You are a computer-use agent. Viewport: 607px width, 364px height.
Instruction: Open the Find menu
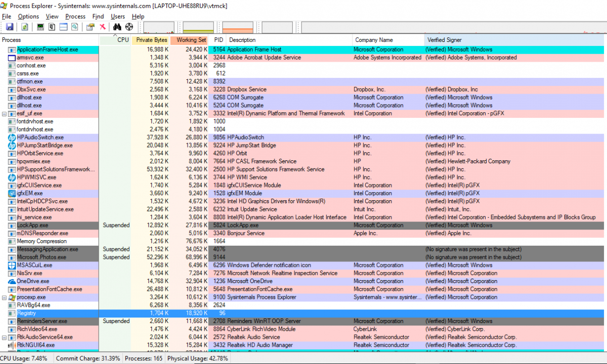[x=98, y=17]
